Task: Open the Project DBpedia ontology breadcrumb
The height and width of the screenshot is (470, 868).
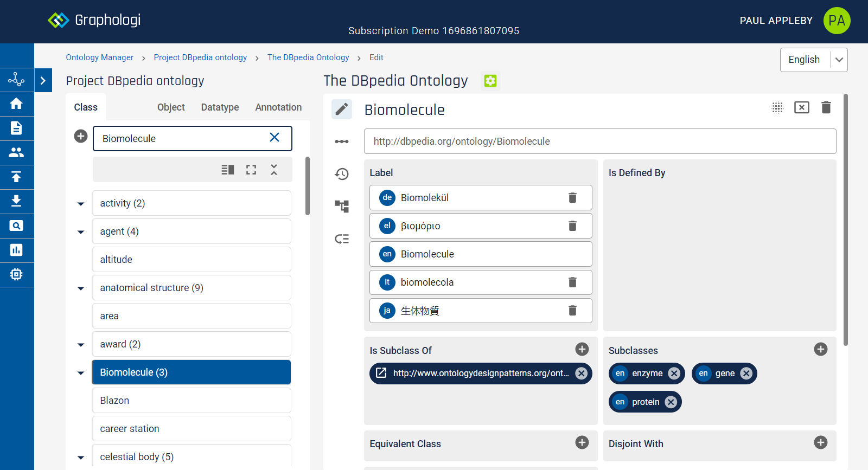Action: pyautogui.click(x=200, y=57)
